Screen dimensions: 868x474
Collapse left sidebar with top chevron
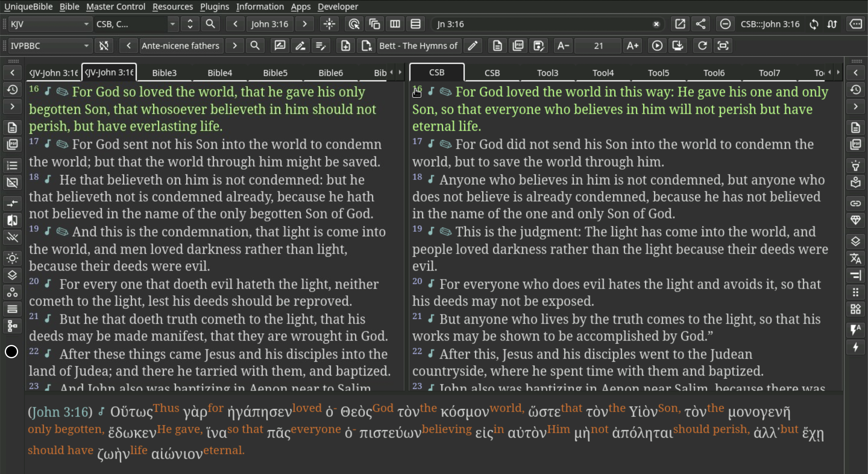coord(12,72)
